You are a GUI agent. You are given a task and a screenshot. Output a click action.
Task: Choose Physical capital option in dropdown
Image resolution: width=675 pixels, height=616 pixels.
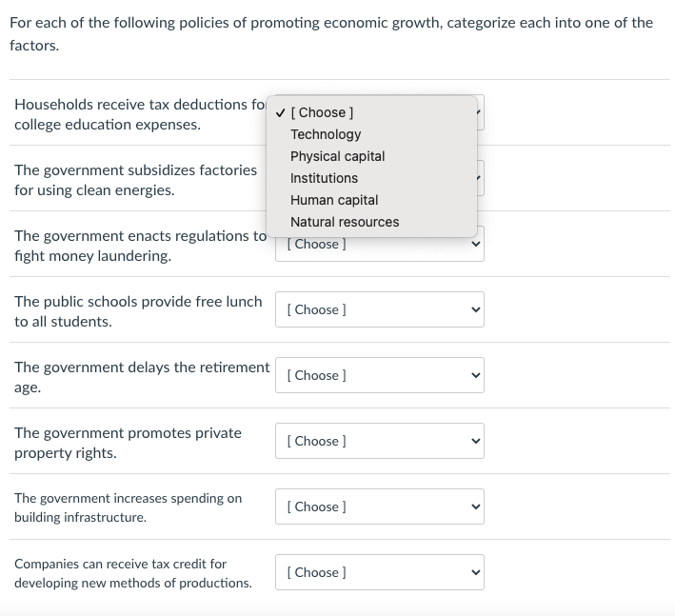[337, 156]
